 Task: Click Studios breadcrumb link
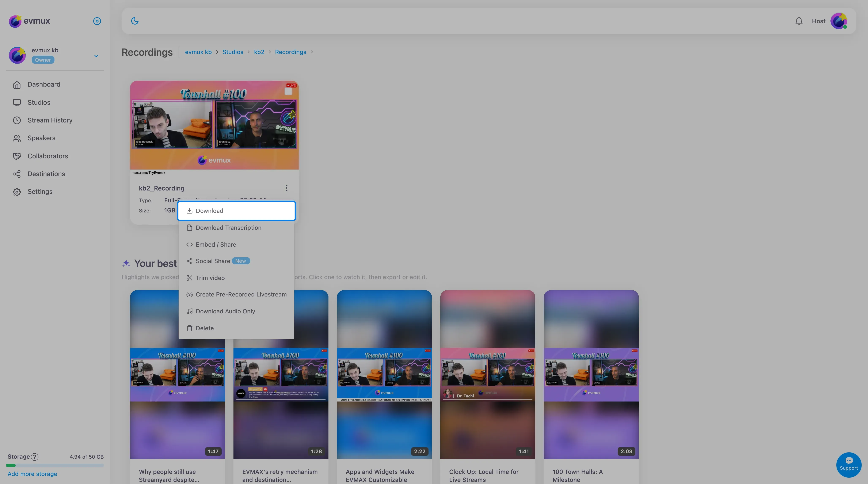click(232, 52)
